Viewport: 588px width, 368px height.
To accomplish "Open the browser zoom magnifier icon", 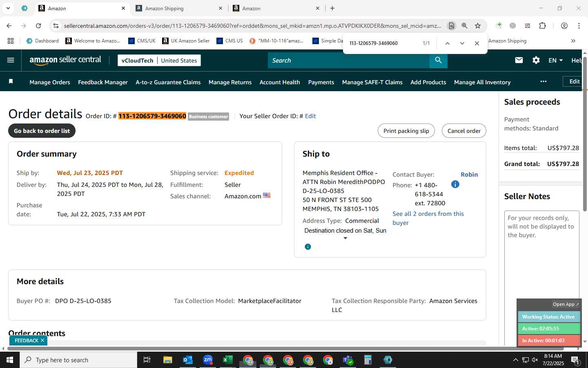I will [465, 26].
